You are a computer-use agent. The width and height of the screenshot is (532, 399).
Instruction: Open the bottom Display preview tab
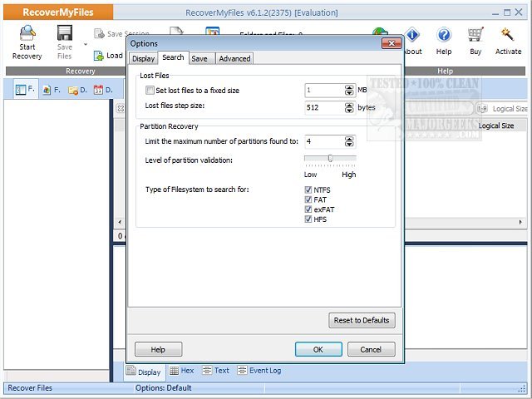pos(144,372)
